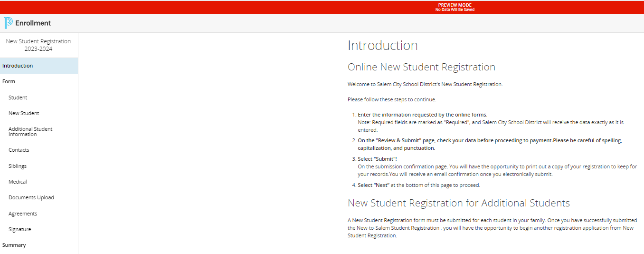Click the red Preview Mode banner
This screenshot has height=254, width=644.
click(455, 7)
